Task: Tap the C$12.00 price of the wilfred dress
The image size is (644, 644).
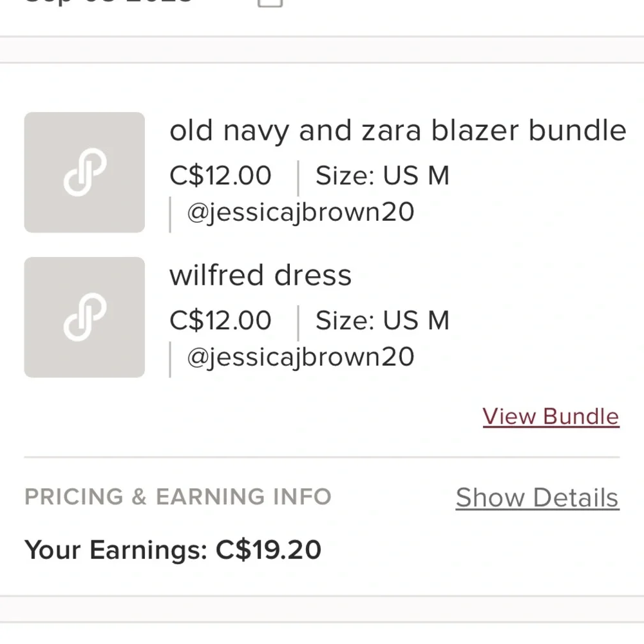Action: coord(220,320)
